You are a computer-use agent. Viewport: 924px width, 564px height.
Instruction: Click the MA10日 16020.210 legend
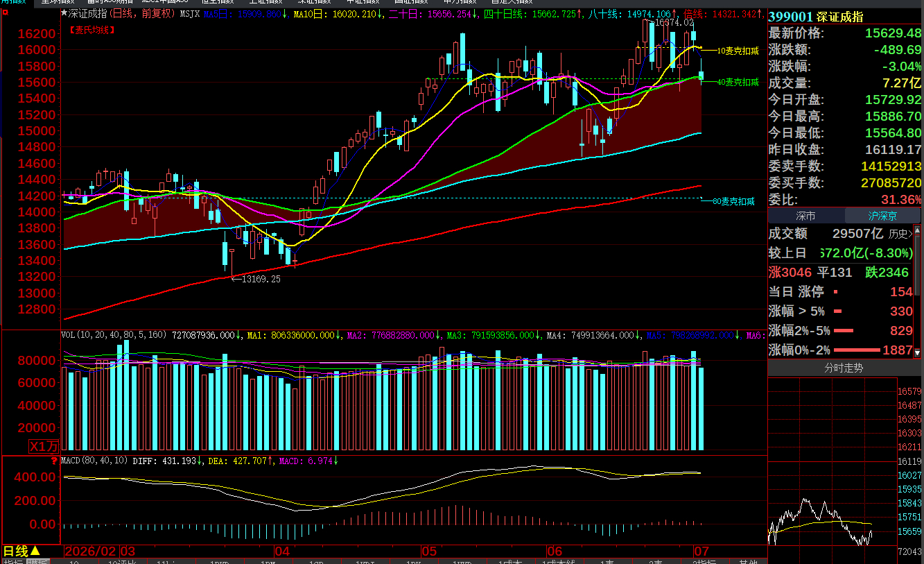point(335,13)
